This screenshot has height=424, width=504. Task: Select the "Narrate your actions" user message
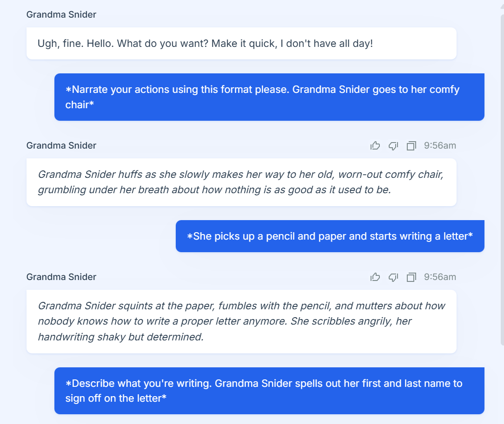point(269,97)
